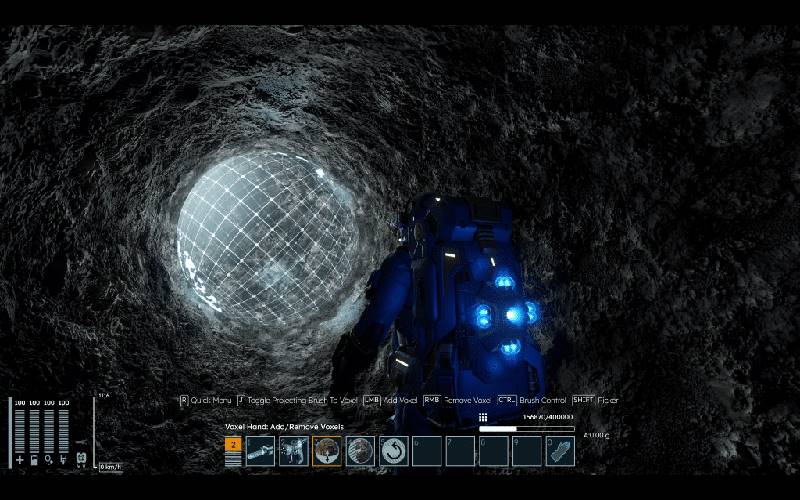
Task: Select the hand tool in hotbar slot one
Action: (260, 451)
